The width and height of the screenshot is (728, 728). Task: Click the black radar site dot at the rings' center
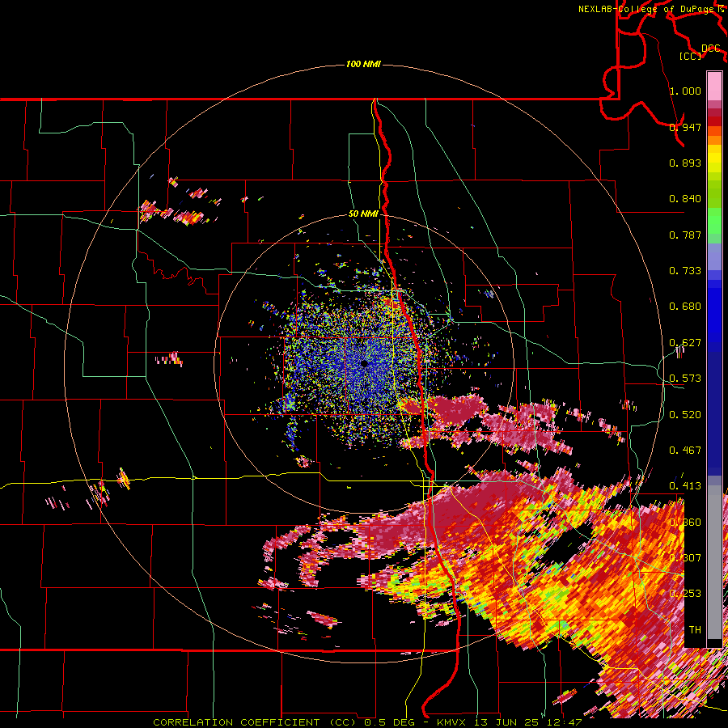click(x=364, y=363)
